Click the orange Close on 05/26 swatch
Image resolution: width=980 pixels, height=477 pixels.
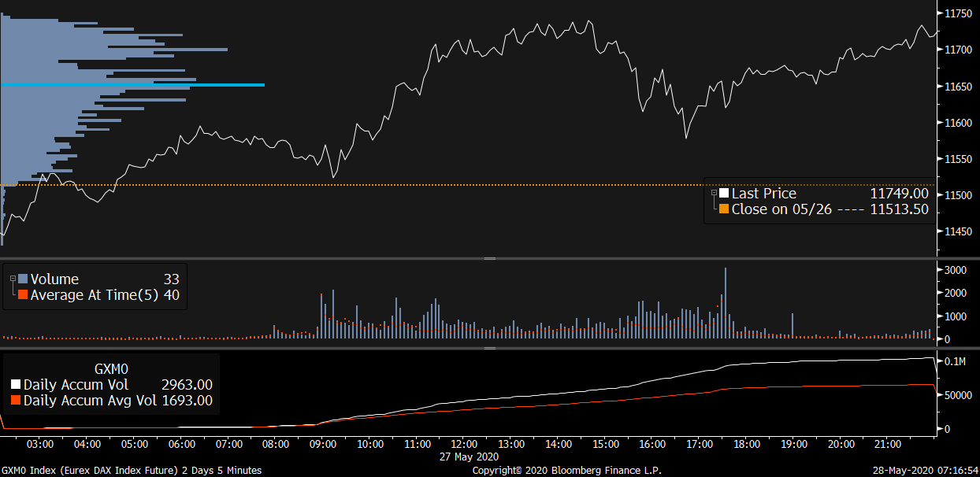[x=724, y=209]
